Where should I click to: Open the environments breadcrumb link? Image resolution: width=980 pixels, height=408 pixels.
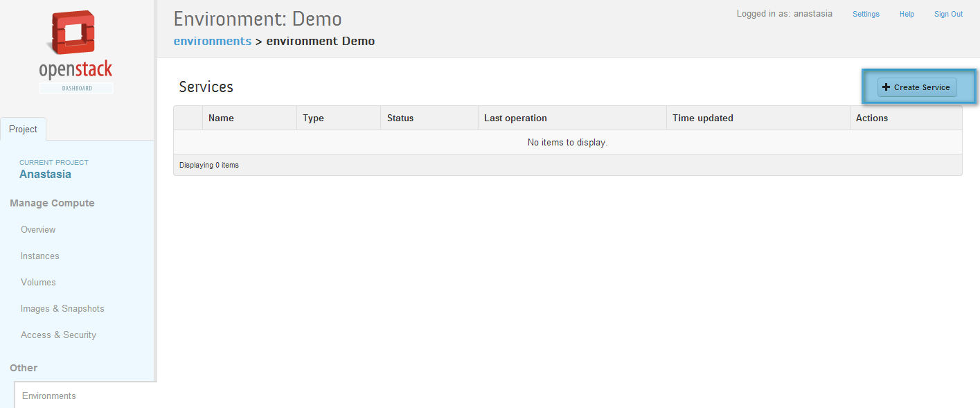pos(213,41)
